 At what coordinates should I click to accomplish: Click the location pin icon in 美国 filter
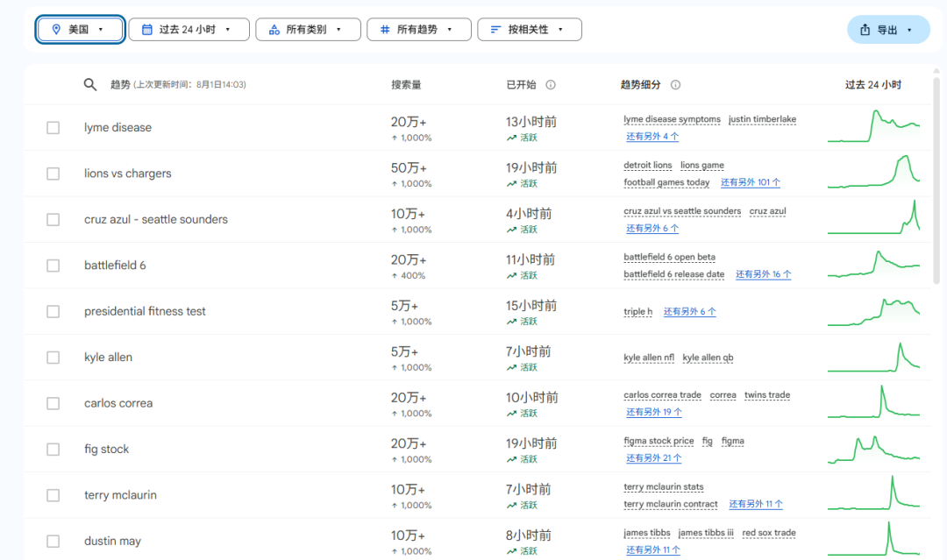tap(56, 29)
